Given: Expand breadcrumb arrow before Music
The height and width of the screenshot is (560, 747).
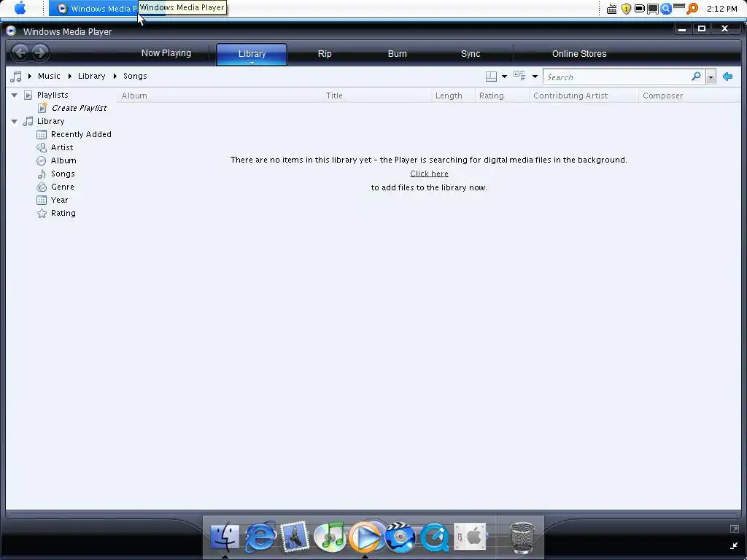Looking at the screenshot, I should point(29,76).
